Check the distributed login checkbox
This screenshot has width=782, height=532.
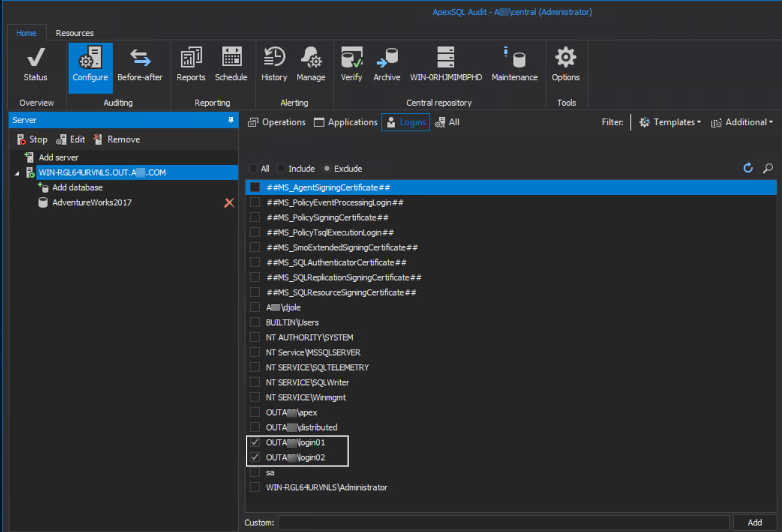click(255, 427)
